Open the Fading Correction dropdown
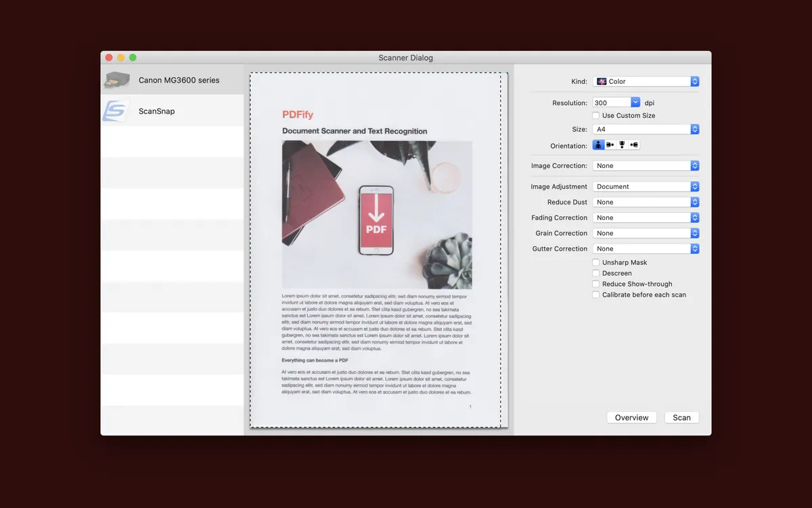This screenshot has width=812, height=508. [646, 218]
